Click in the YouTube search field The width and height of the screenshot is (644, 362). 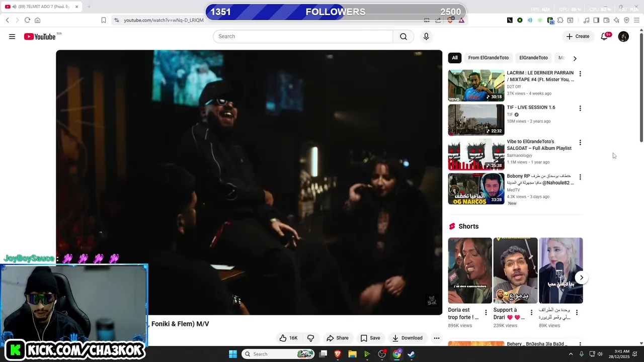pyautogui.click(x=303, y=36)
